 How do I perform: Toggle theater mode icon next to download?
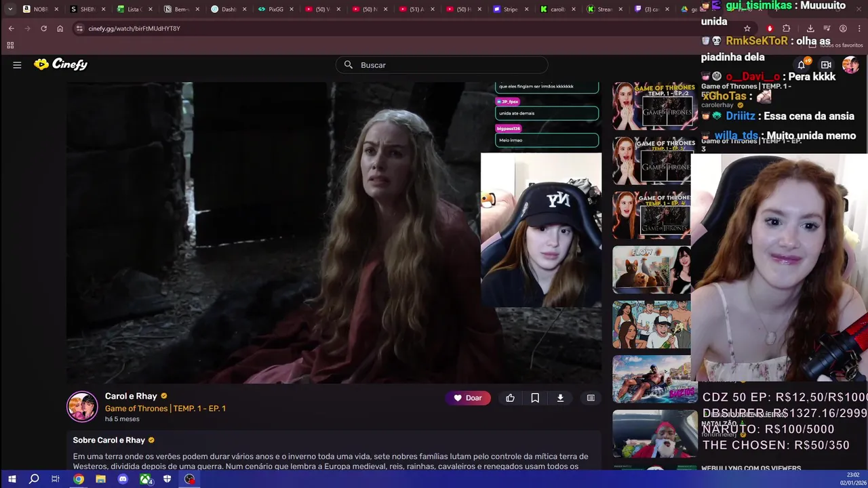click(591, 398)
